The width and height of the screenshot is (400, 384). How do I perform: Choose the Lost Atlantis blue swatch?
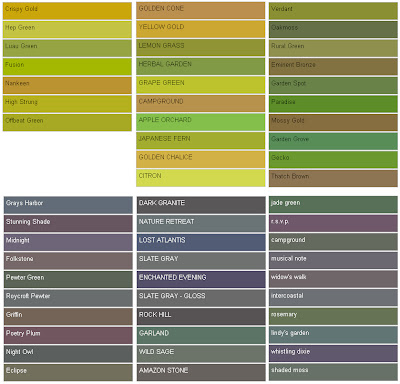pyautogui.click(x=201, y=242)
